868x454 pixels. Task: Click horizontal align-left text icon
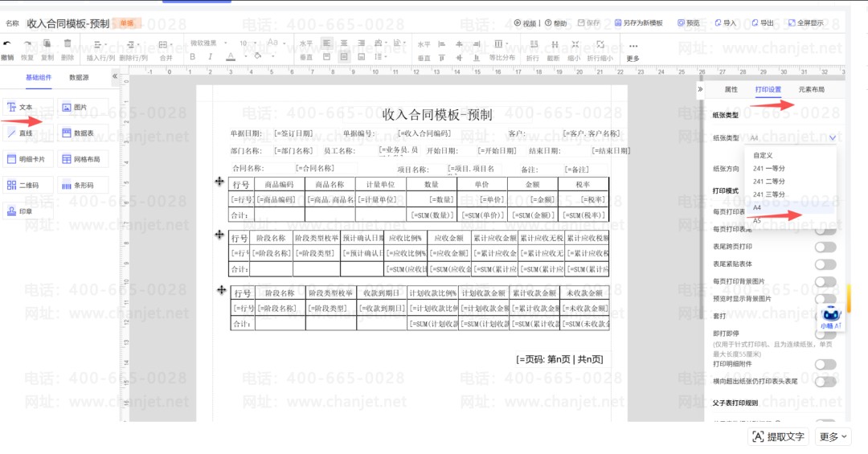(326, 43)
